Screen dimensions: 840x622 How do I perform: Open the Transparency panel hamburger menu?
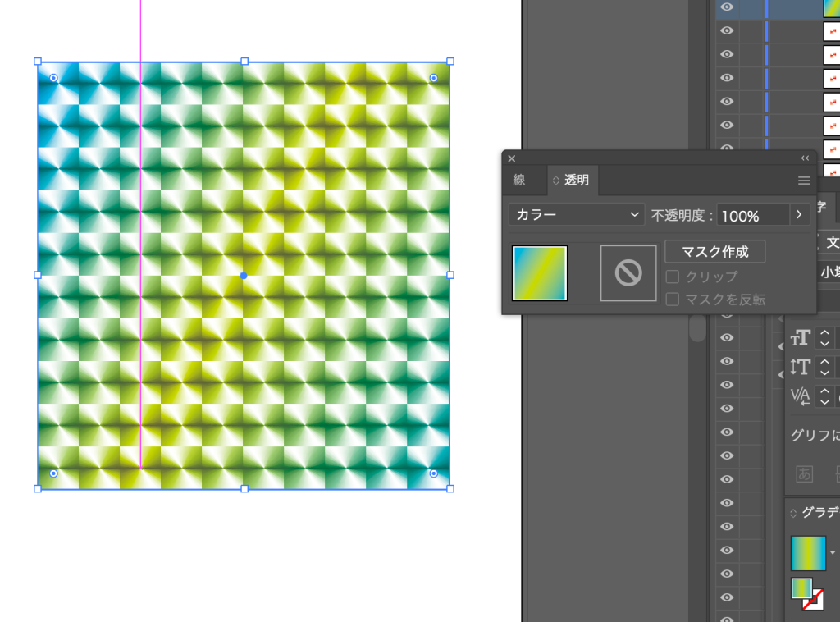pyautogui.click(x=804, y=181)
